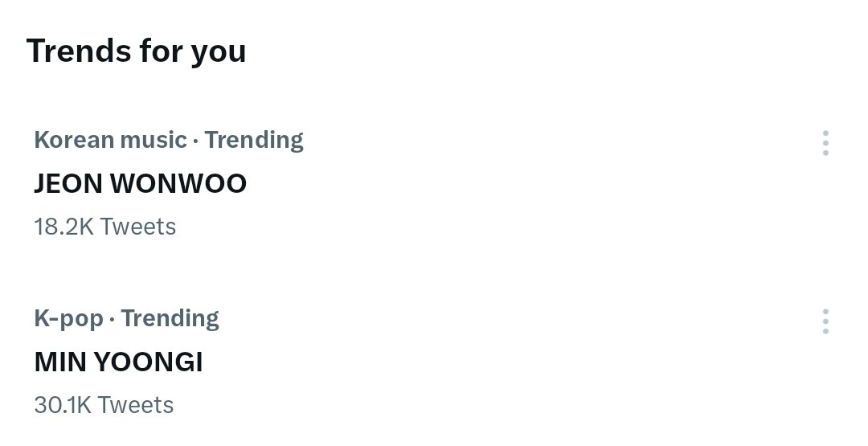Image resolution: width=868 pixels, height=446 pixels.
Task: Click the word WONWOO in first trend
Action: click(178, 183)
